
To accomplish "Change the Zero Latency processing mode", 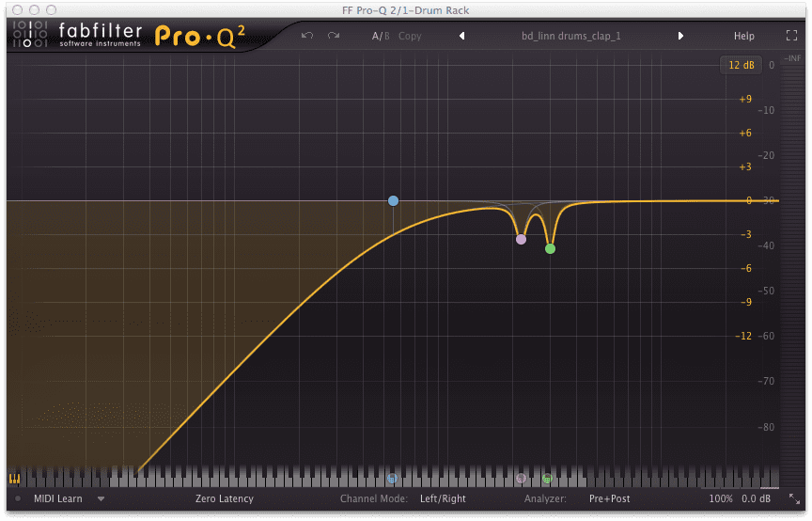I will 225,498.
